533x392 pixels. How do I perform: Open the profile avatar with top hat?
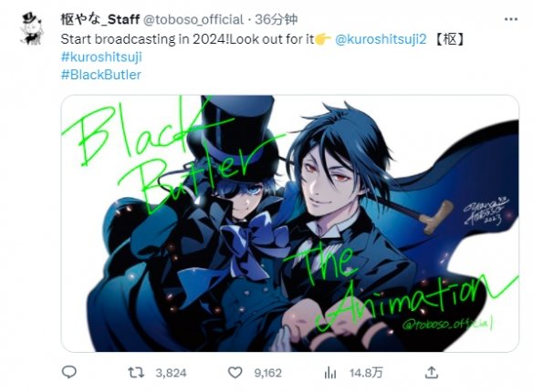pyautogui.click(x=32, y=28)
